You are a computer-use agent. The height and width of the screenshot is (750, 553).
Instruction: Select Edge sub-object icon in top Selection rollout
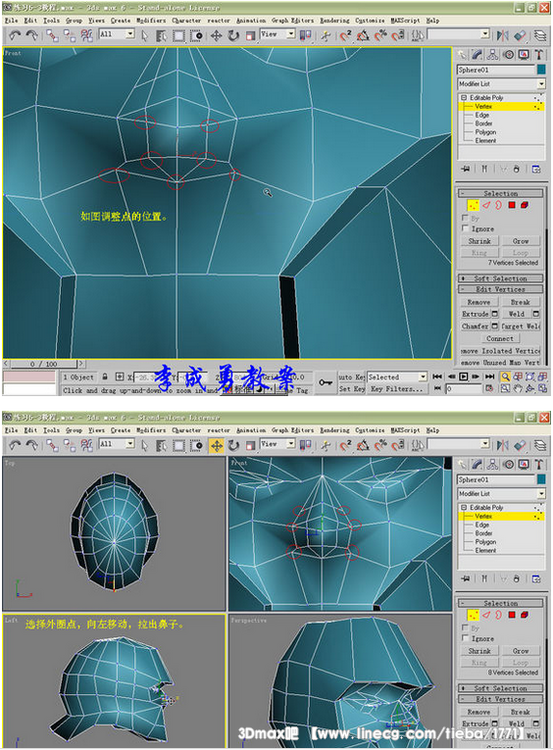486,205
